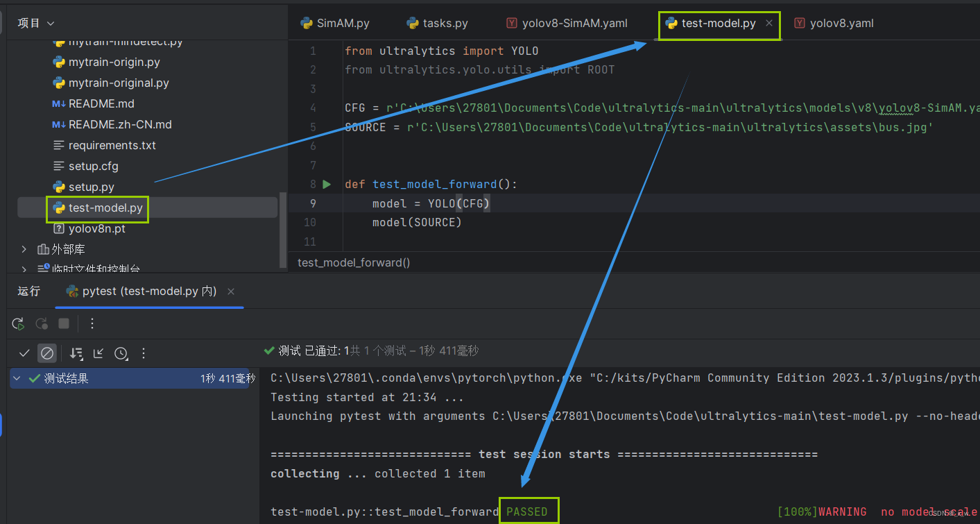Click the 运行 tool window label

click(x=29, y=291)
